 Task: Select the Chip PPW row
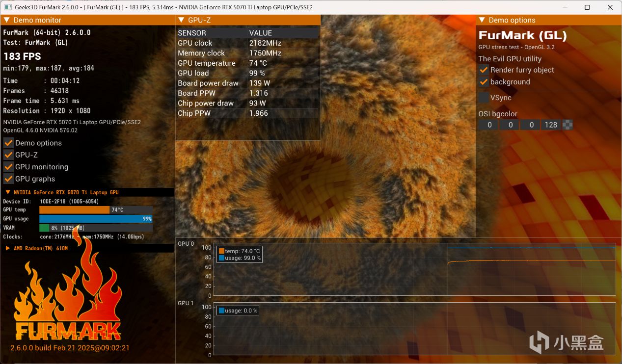pyautogui.click(x=248, y=113)
